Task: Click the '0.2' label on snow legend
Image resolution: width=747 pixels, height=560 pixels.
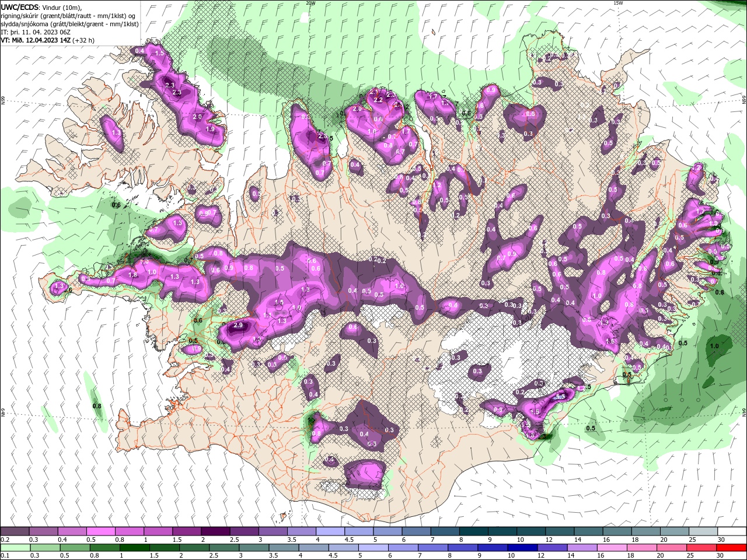Action: click(5, 540)
